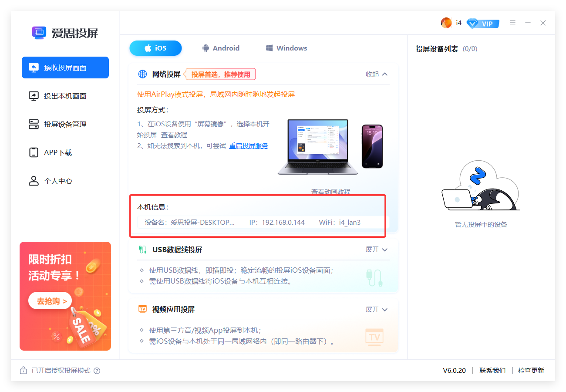Image resolution: width=566 pixels, height=392 pixels.
Task: Click the 视频应用投屏 TV icon
Action: tap(142, 309)
